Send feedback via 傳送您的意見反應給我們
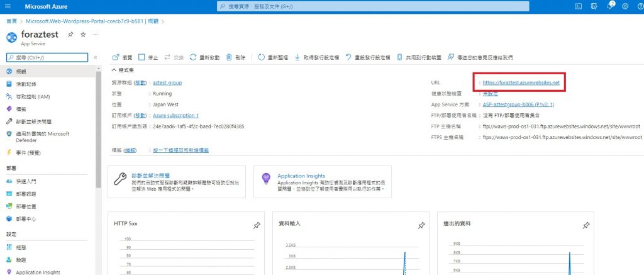 click(x=480, y=57)
